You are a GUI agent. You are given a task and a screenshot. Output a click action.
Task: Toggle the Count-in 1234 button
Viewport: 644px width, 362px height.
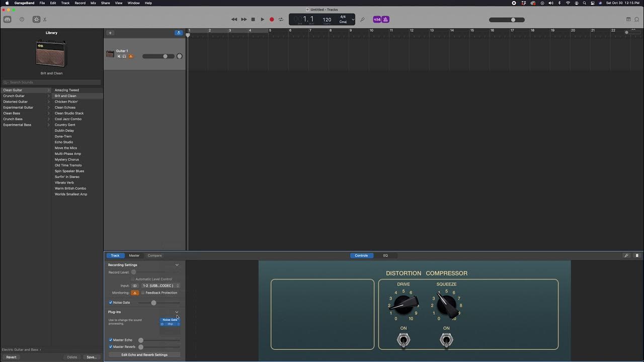[377, 20]
